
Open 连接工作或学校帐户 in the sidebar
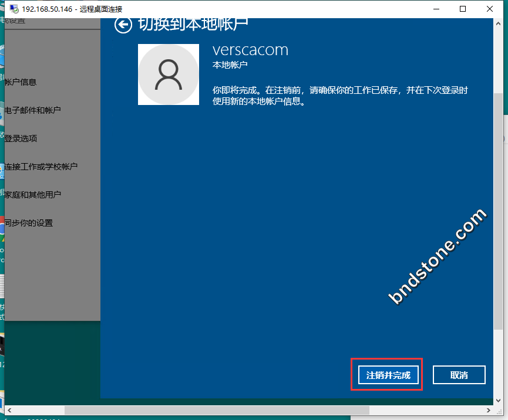(41, 167)
